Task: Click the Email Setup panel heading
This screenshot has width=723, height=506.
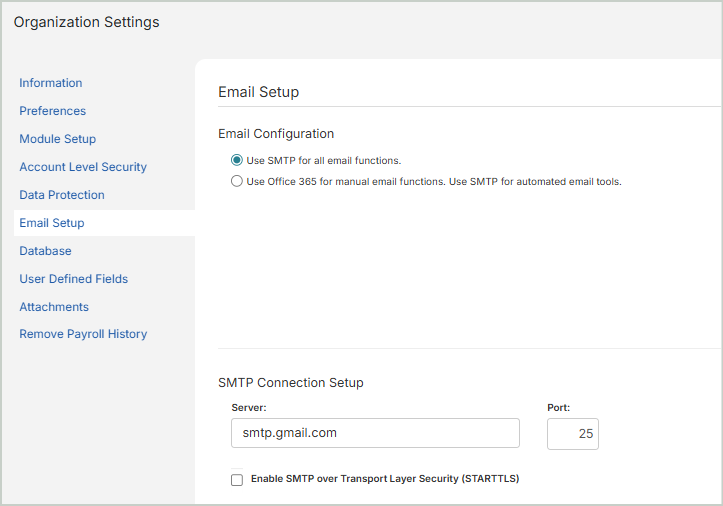Action: click(x=258, y=92)
